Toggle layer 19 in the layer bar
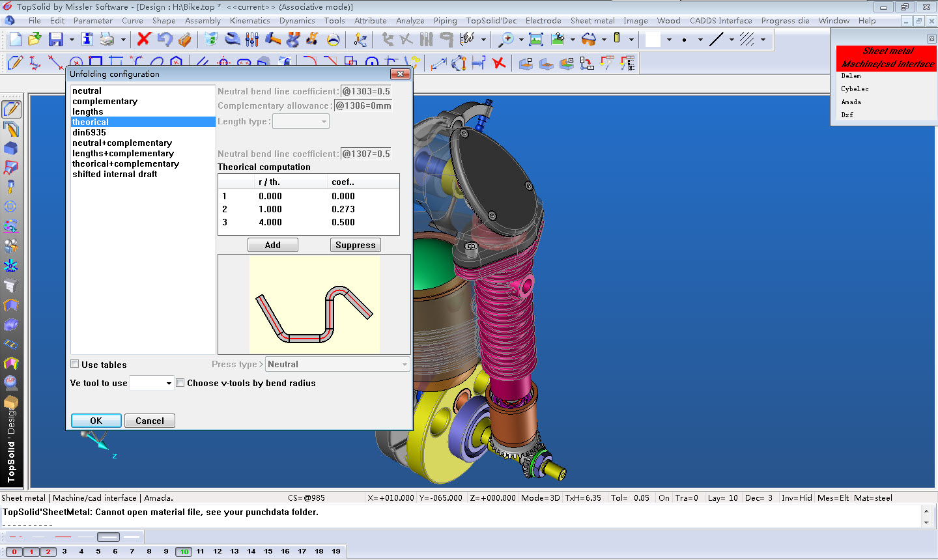 coord(336,552)
